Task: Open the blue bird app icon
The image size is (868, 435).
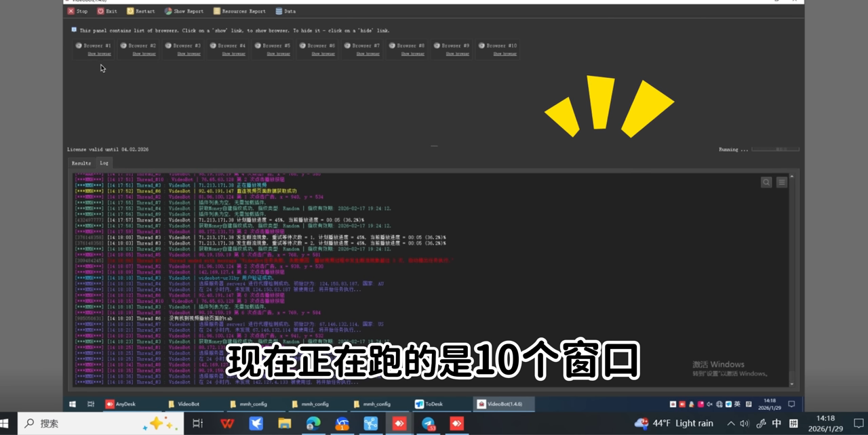Action: [256, 423]
